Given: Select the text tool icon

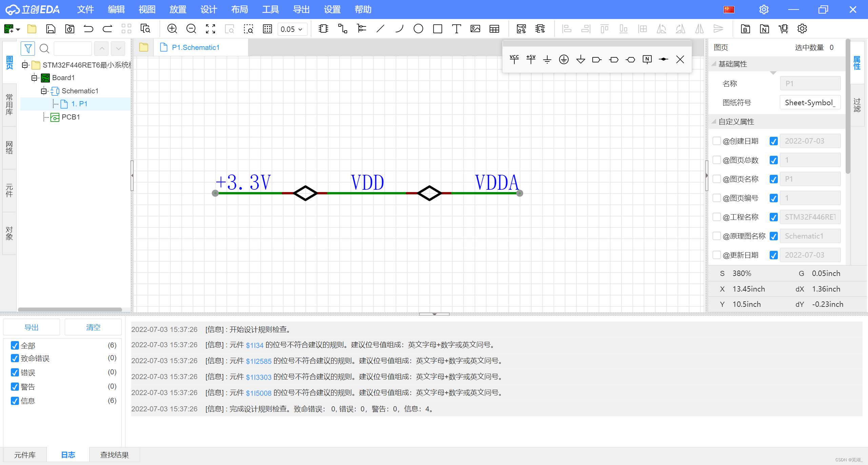Looking at the screenshot, I should pos(456,29).
